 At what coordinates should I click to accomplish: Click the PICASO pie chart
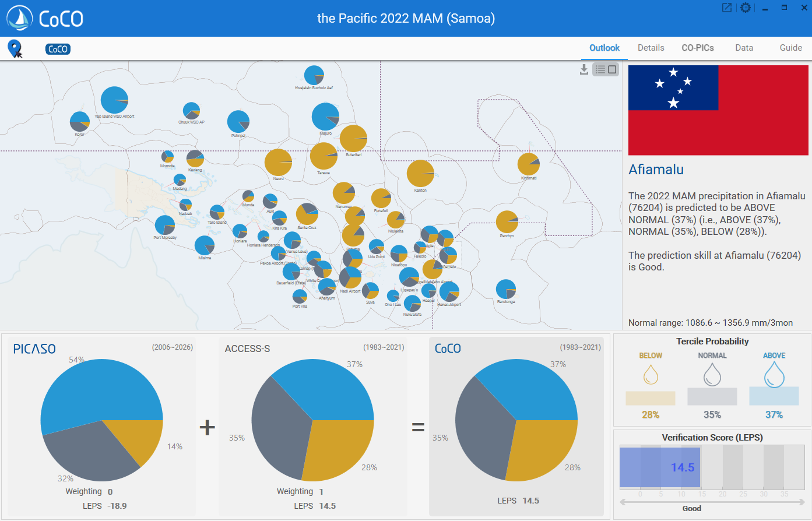[x=102, y=420]
